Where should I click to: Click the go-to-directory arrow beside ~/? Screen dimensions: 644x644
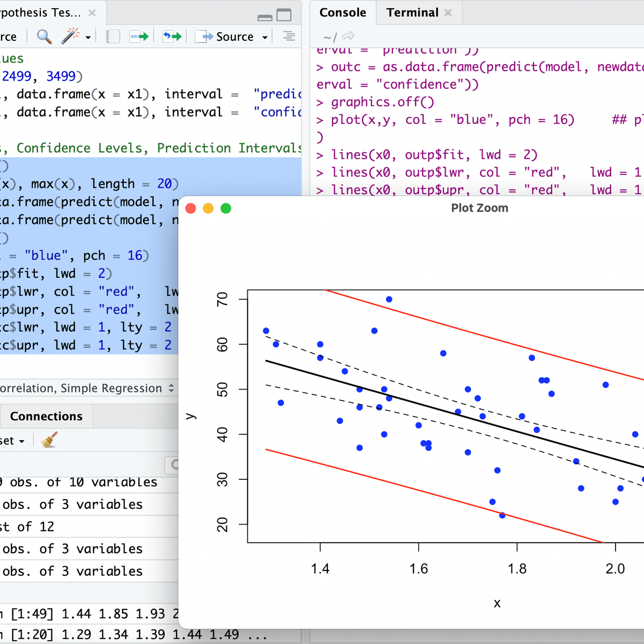(x=348, y=36)
